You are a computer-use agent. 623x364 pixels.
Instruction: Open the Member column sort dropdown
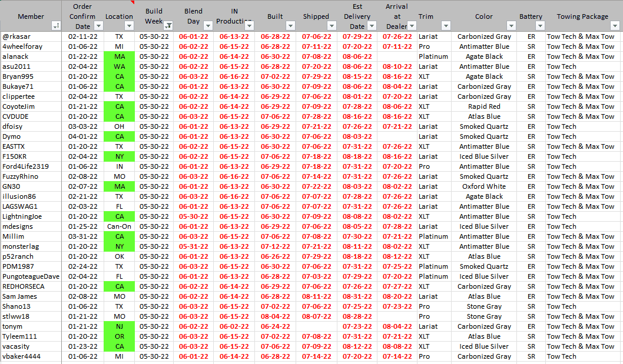(56, 26)
